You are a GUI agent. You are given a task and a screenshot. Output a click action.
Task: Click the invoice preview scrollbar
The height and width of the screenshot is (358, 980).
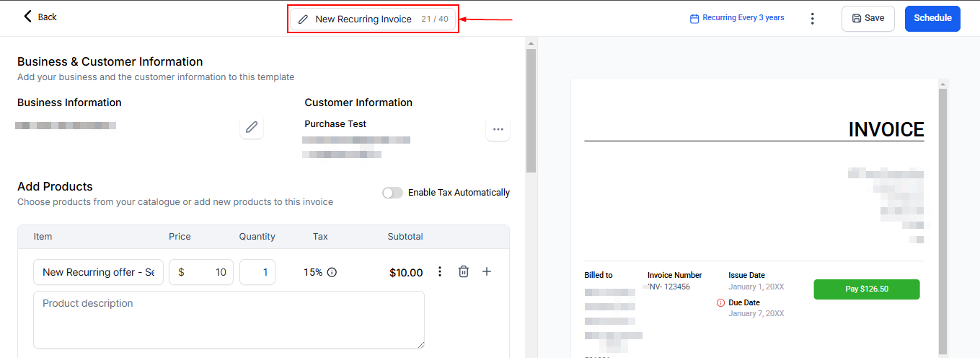tap(942, 221)
